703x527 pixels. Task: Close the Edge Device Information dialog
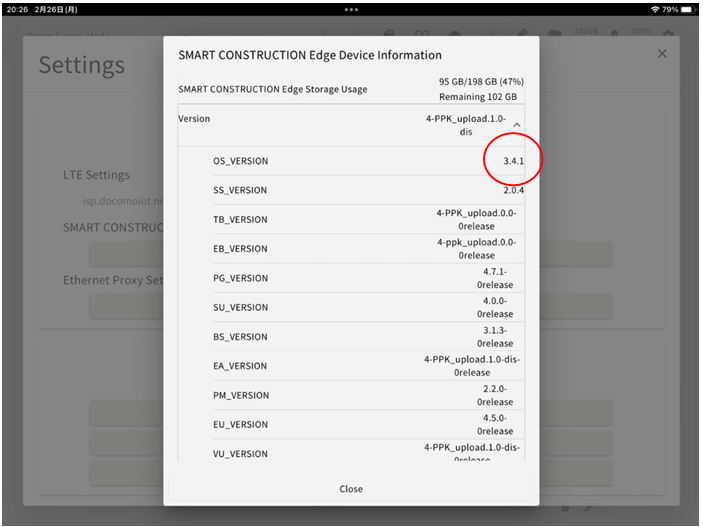pos(351,488)
